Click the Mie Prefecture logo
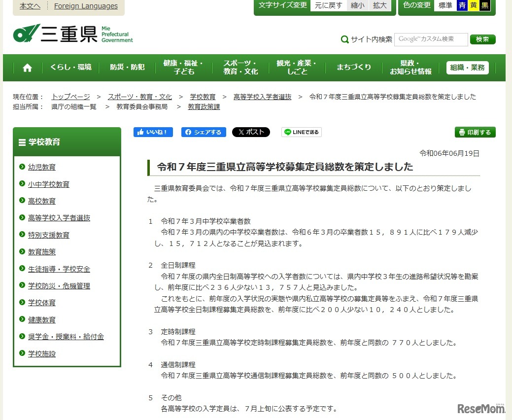The height and width of the screenshot is (420, 512). coord(73,34)
